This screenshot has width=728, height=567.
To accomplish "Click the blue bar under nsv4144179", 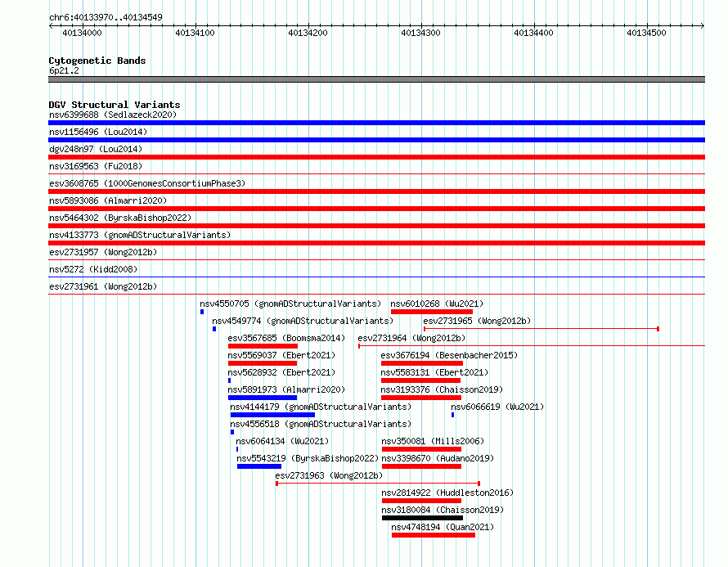I will pyautogui.click(x=272, y=415).
